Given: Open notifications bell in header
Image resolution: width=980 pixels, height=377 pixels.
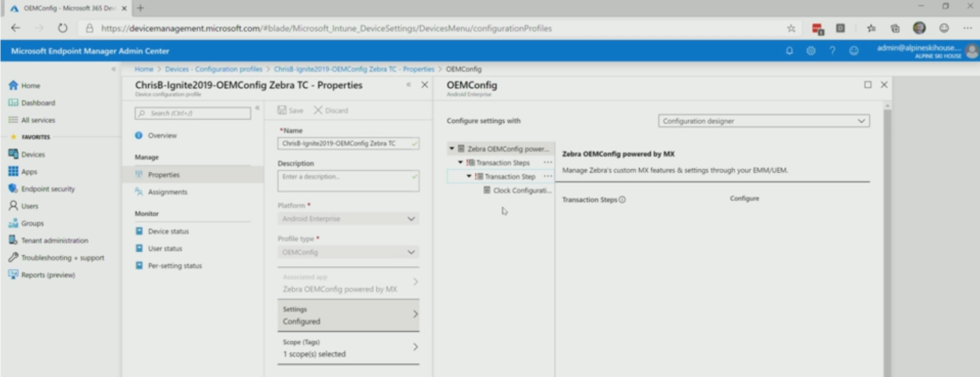Looking at the screenshot, I should 789,51.
